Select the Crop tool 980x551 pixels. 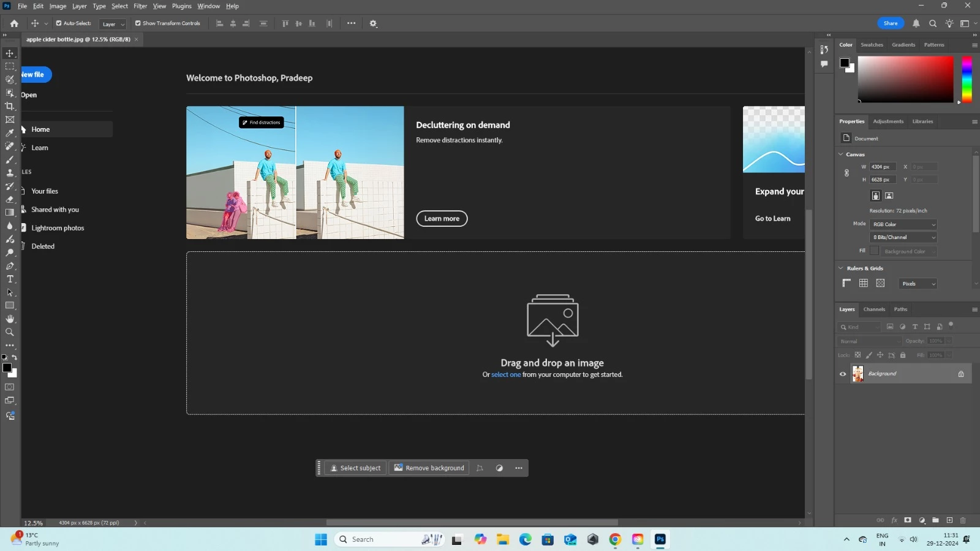tap(10, 106)
